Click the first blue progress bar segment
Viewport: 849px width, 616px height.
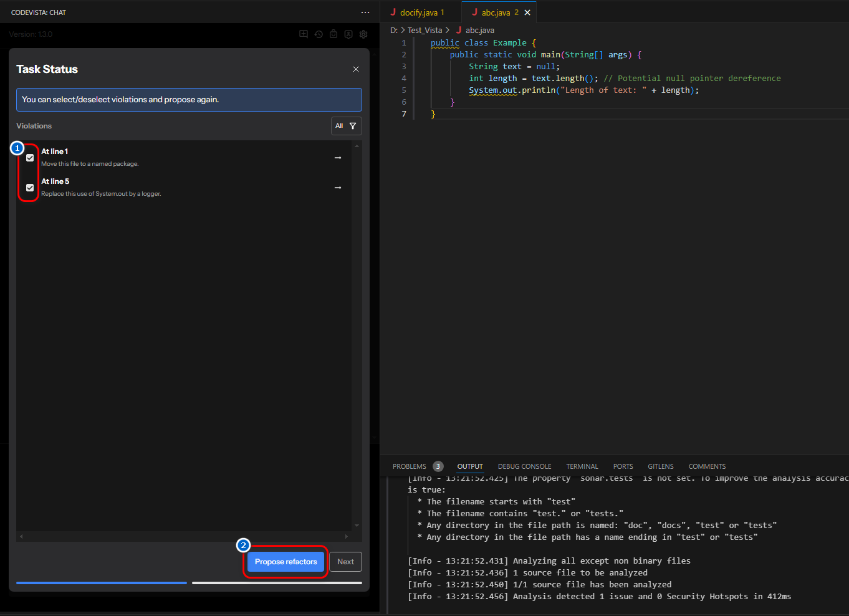[x=102, y=583]
